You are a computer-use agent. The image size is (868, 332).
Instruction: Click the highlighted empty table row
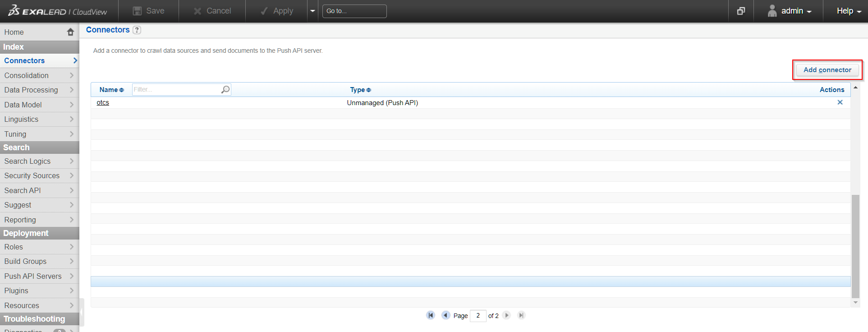471,281
